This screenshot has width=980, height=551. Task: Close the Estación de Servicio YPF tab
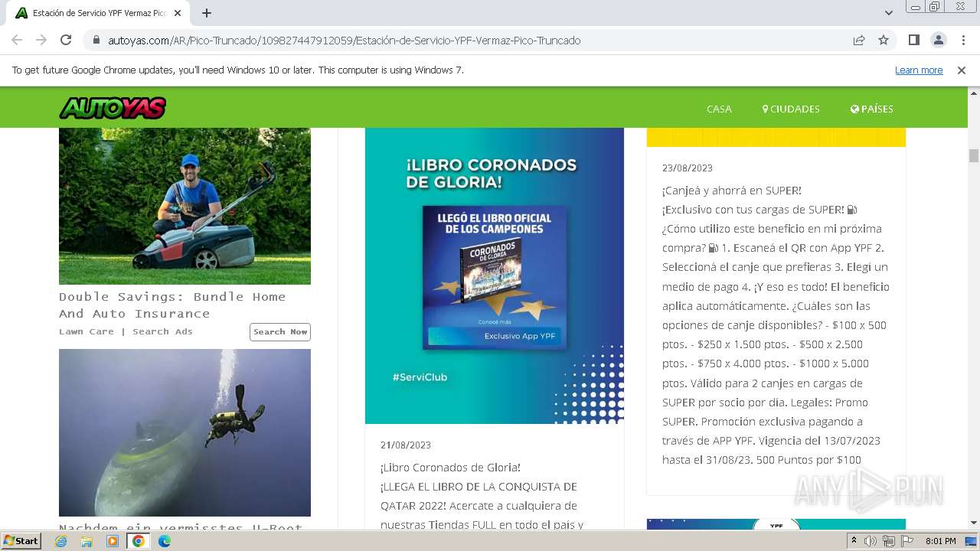178,13
